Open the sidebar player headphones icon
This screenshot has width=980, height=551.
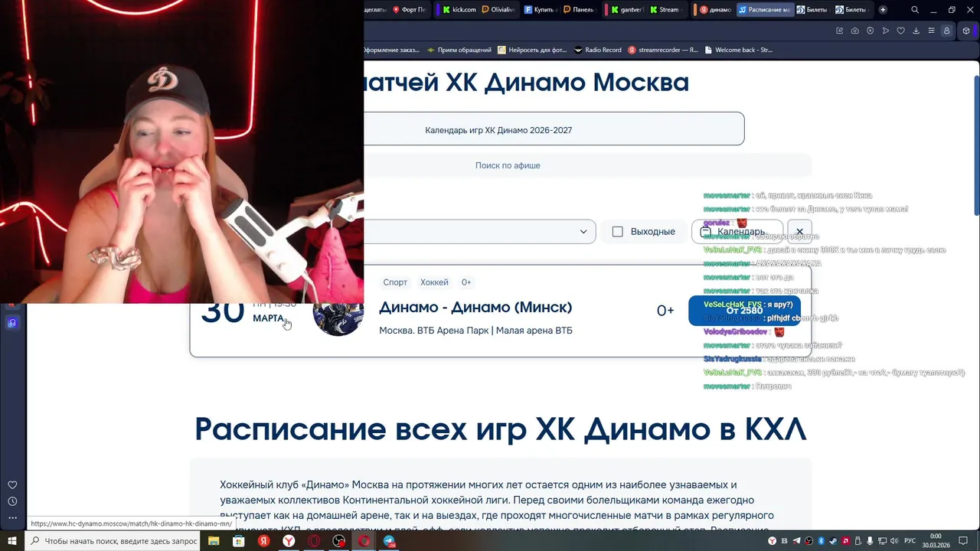[12, 323]
